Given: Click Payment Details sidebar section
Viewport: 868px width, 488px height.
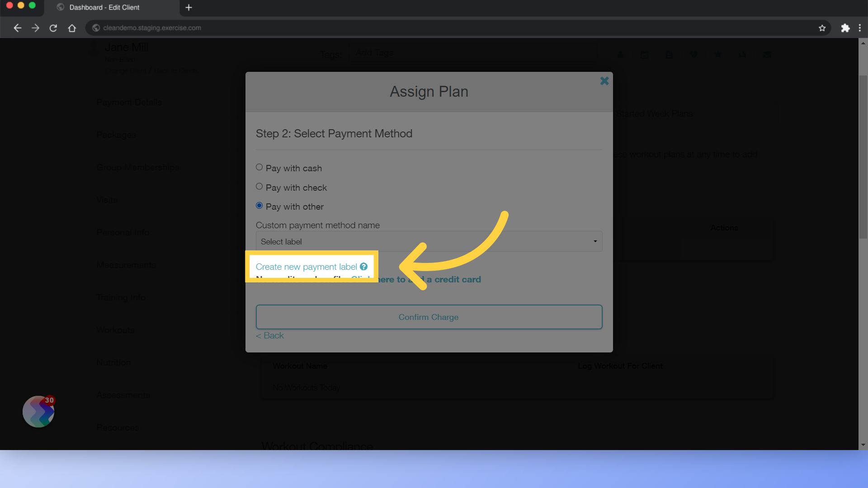Looking at the screenshot, I should 129,101.
